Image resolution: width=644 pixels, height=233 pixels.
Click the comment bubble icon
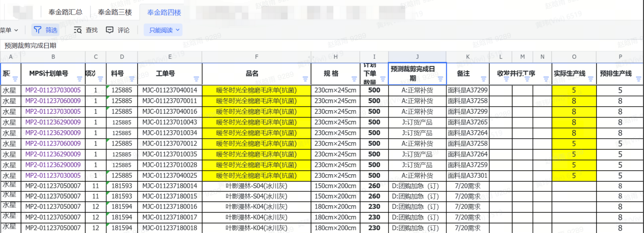109,30
